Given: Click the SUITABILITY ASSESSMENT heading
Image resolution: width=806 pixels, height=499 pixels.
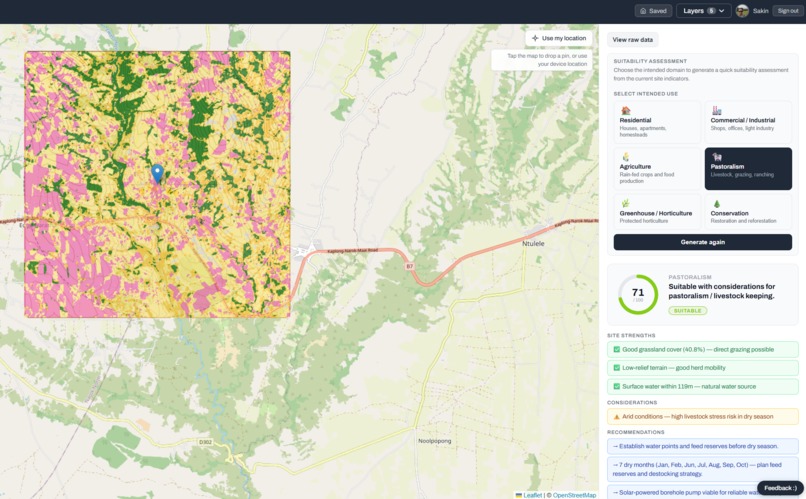Looking at the screenshot, I should pos(650,61).
